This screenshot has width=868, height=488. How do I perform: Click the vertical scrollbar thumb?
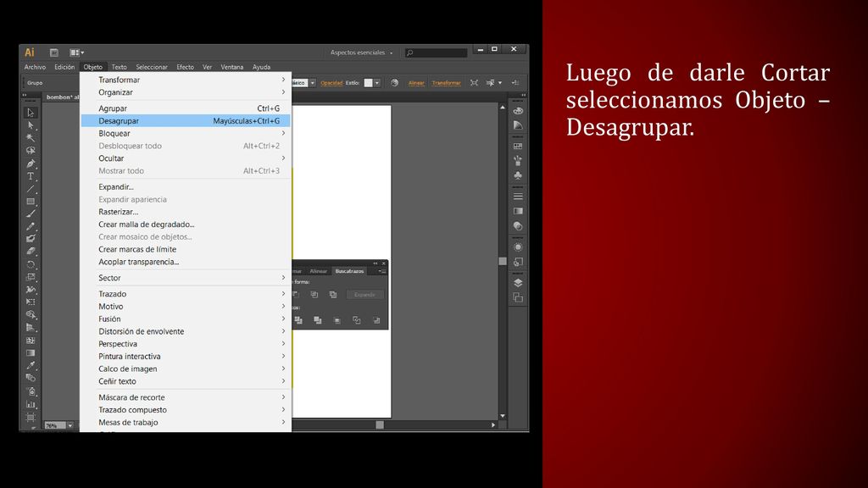[503, 261]
